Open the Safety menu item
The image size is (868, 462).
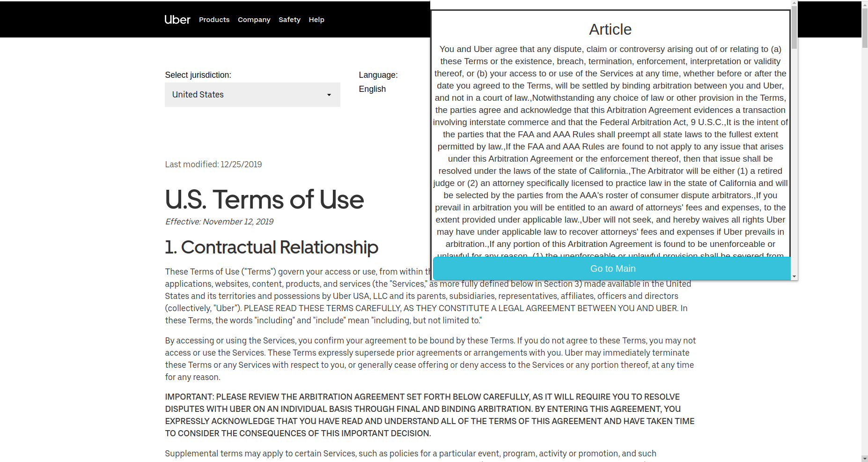click(x=289, y=20)
